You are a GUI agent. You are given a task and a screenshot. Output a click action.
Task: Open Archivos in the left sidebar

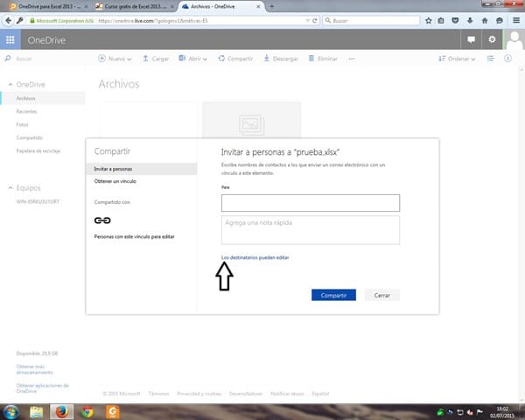(43, 98)
